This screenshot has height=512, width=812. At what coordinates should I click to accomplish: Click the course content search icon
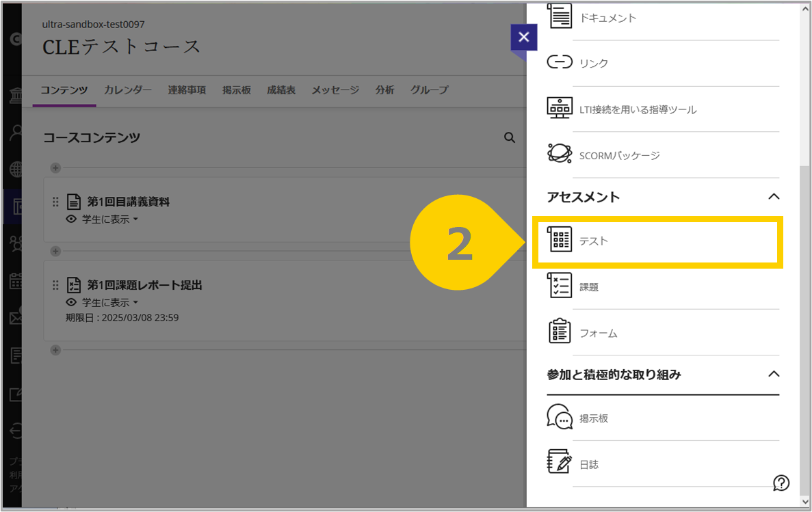coord(510,137)
